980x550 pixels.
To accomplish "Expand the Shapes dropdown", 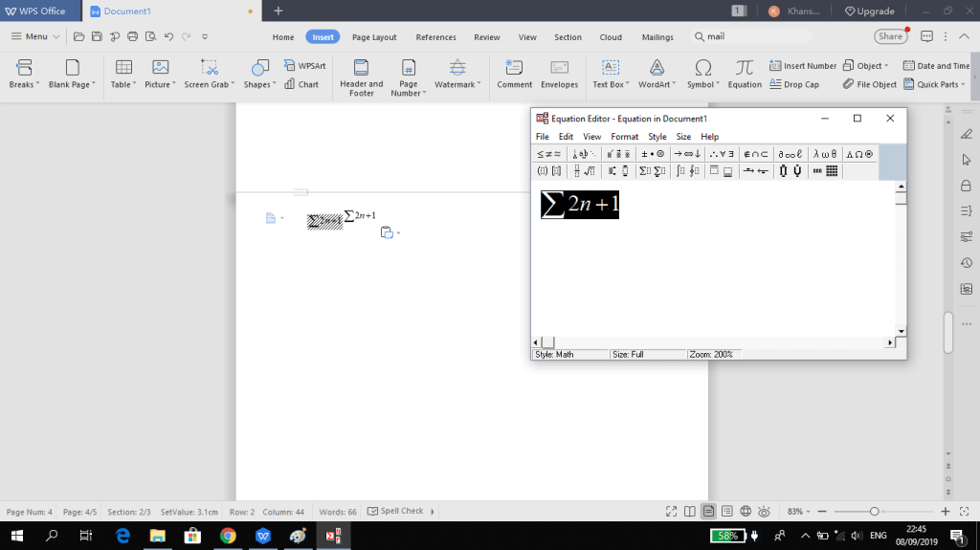I will pyautogui.click(x=260, y=84).
